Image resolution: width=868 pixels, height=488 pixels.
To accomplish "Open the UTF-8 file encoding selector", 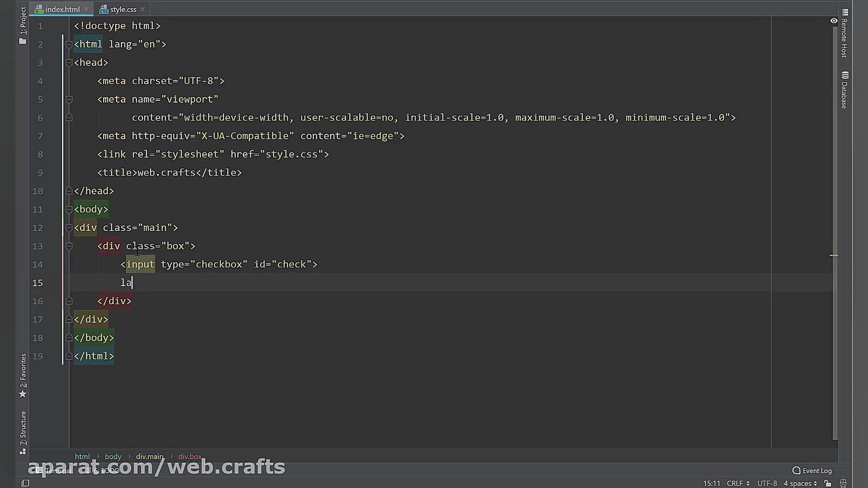I will coord(767,483).
